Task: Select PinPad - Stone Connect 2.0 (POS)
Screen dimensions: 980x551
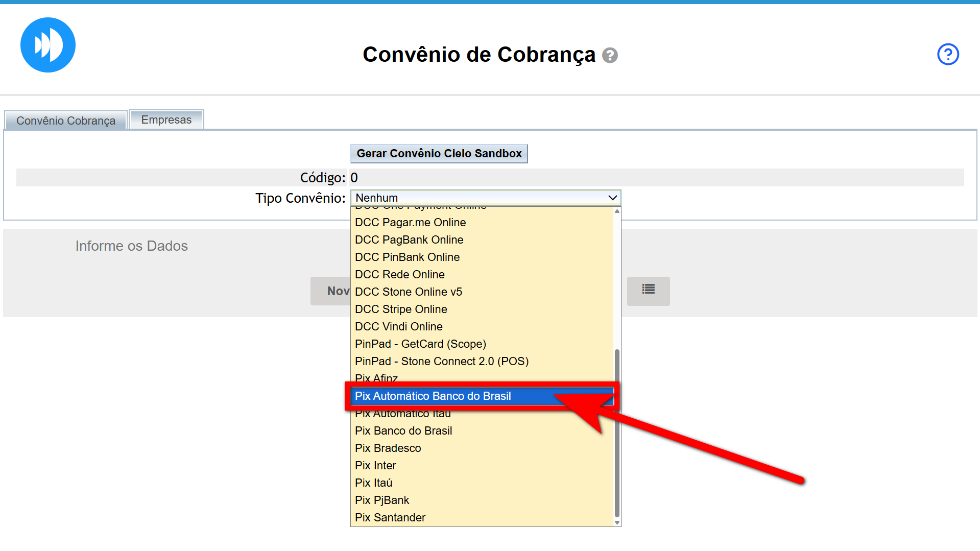Action: (441, 362)
